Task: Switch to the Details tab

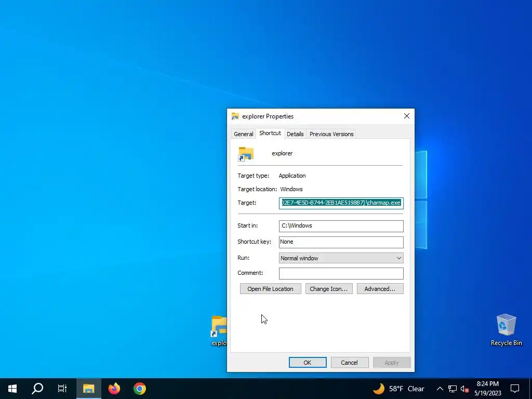Action: (x=295, y=134)
